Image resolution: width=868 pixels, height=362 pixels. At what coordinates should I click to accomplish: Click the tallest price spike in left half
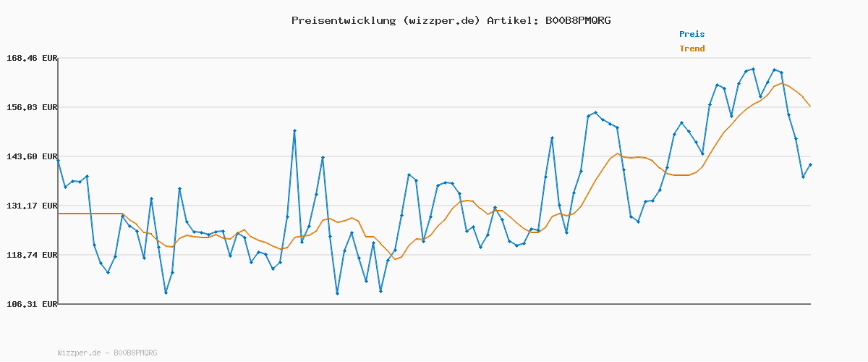tap(294, 131)
